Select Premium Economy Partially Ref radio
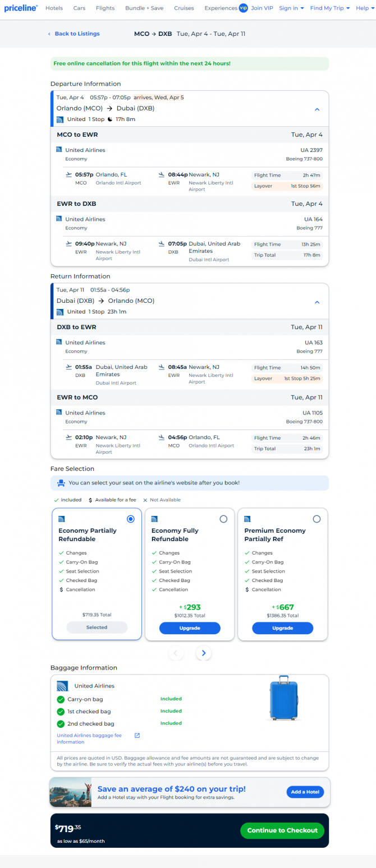 (317, 519)
